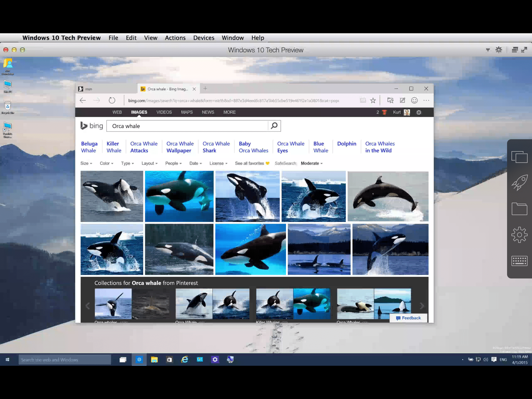Expand the Color filter dropdown
This screenshot has height=399, width=532.
pos(107,163)
